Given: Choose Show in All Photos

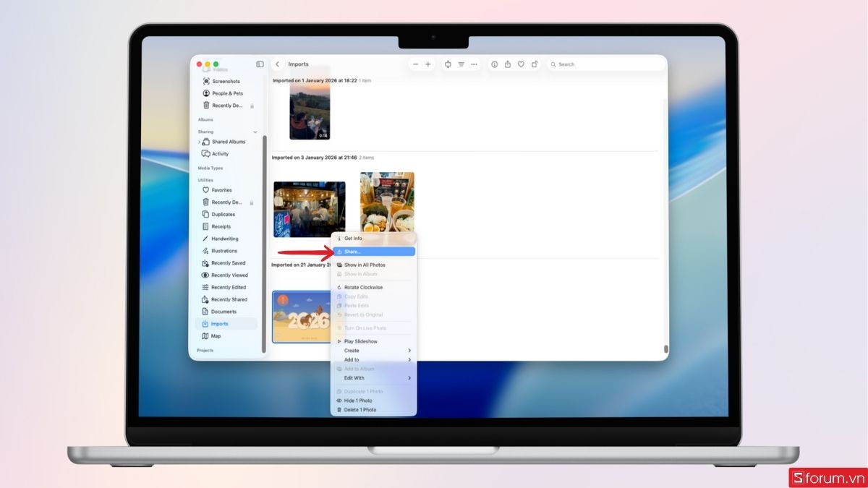Looking at the screenshot, I should pos(373,265).
